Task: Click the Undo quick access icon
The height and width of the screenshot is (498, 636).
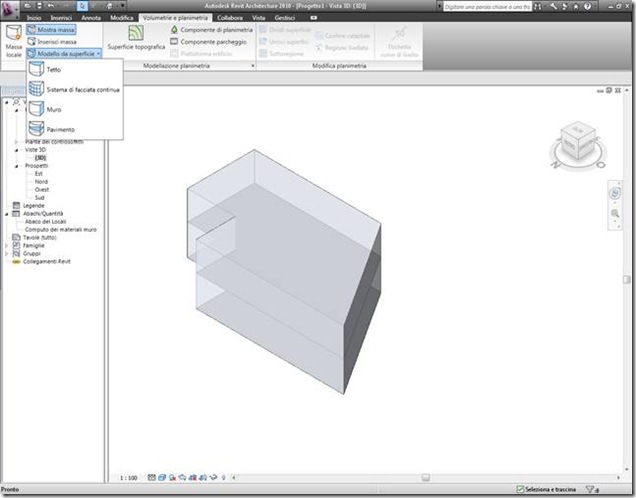Action: [x=50, y=6]
